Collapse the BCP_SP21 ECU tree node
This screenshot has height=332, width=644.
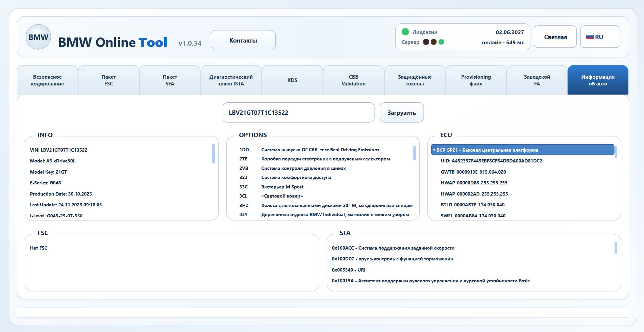[434, 150]
